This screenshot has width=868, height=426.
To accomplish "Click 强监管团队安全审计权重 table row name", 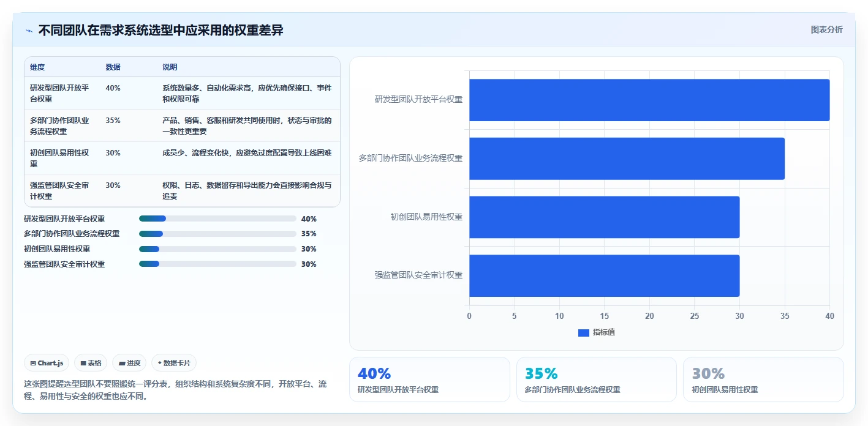I will point(59,191).
